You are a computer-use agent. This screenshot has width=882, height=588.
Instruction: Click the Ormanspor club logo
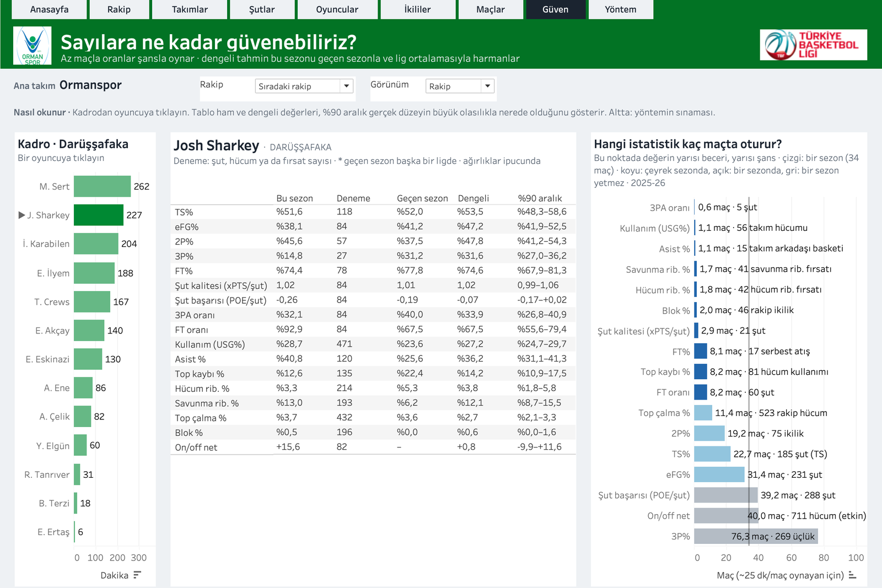click(x=33, y=46)
